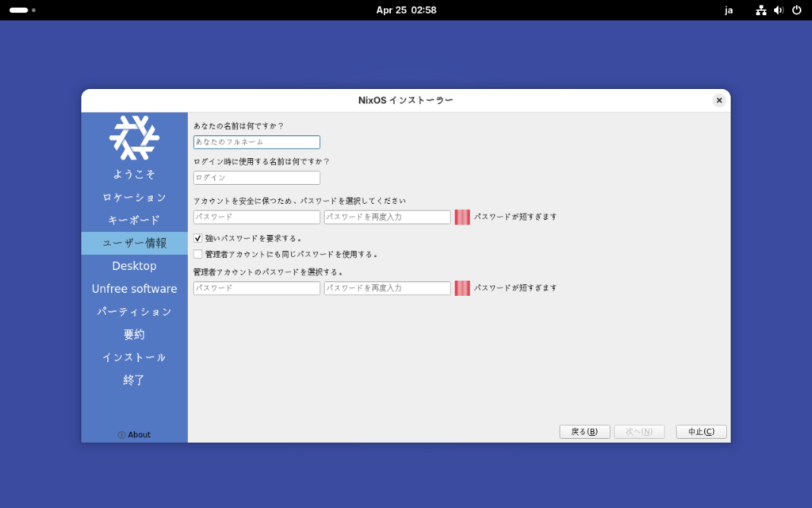812x508 pixels.
Task: Click the user password strength indicator
Action: (462, 217)
